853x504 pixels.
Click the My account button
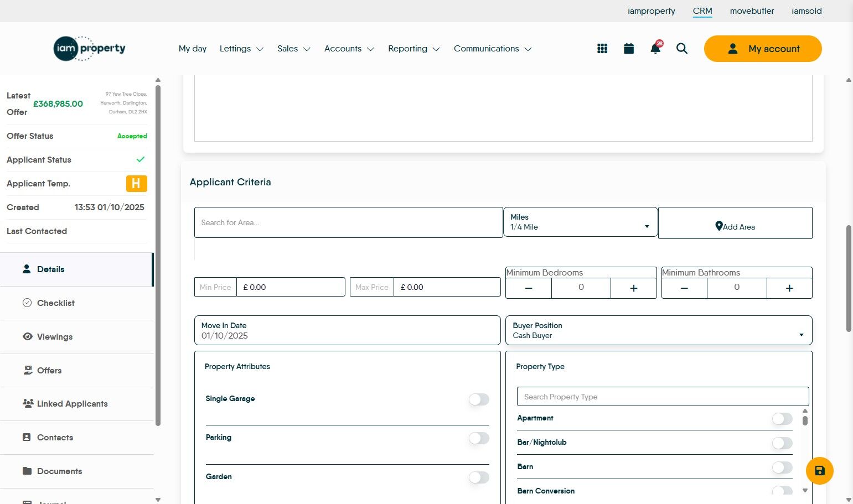(x=762, y=49)
